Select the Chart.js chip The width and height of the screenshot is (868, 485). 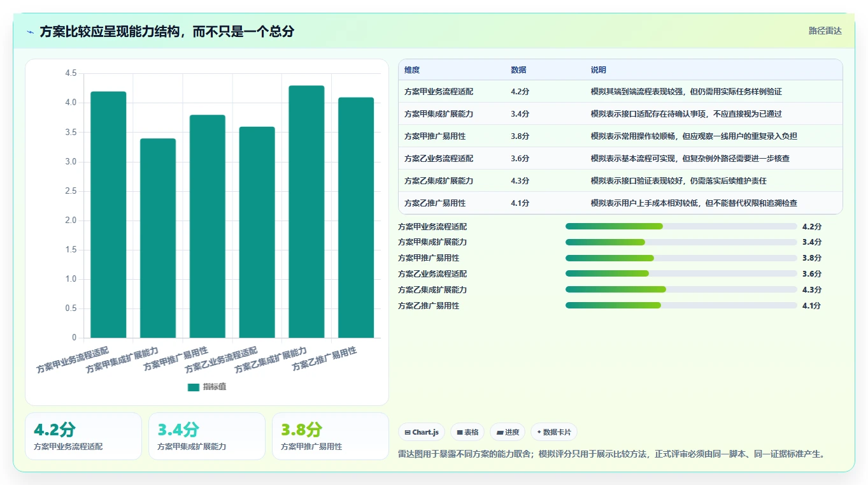point(422,432)
